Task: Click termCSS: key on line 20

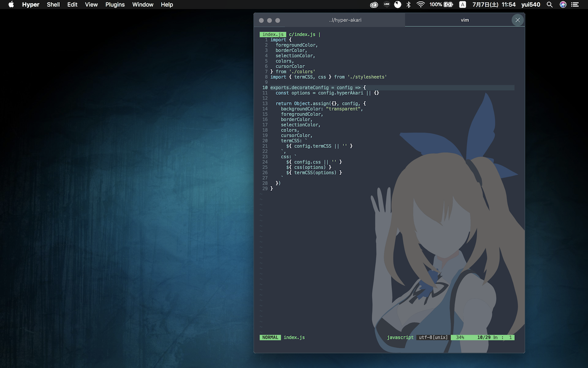Action: 291,141
